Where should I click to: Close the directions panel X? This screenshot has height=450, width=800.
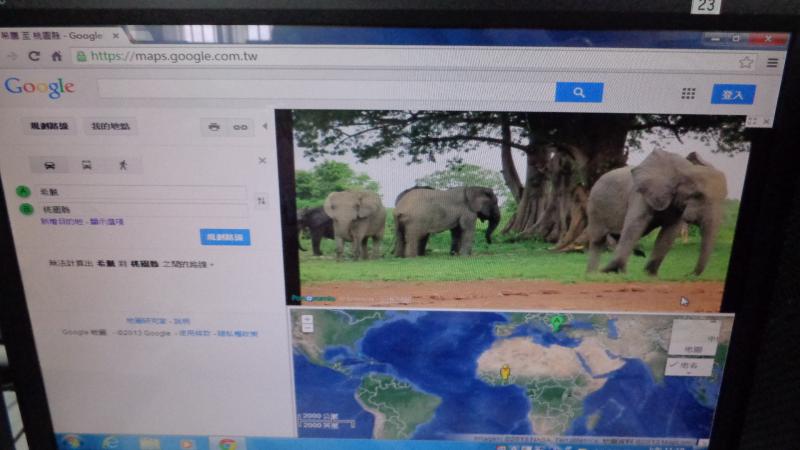point(262,161)
